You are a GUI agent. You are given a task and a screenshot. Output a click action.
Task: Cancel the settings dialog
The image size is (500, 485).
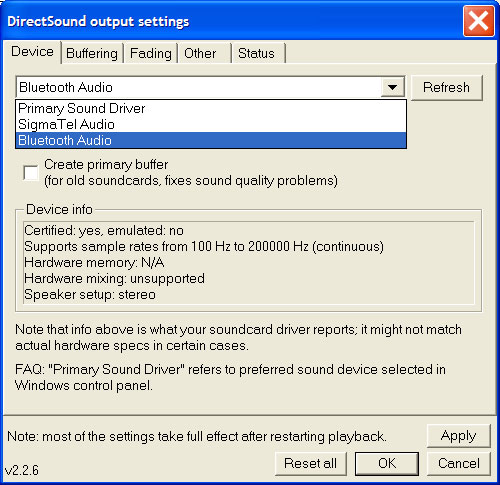(x=459, y=463)
